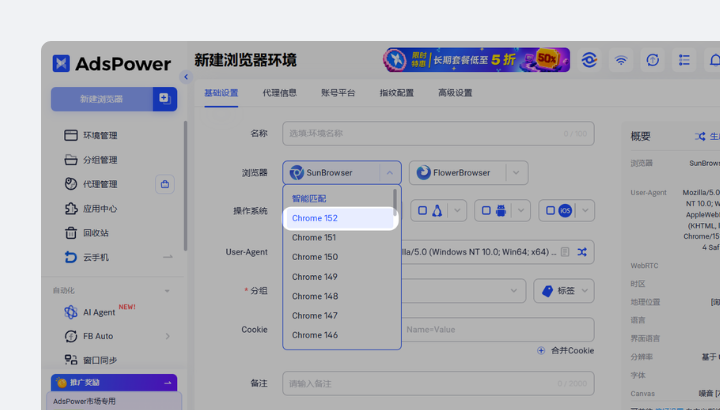Click the arrow beside 云手机
The height and width of the screenshot is (410, 720).
click(168, 257)
